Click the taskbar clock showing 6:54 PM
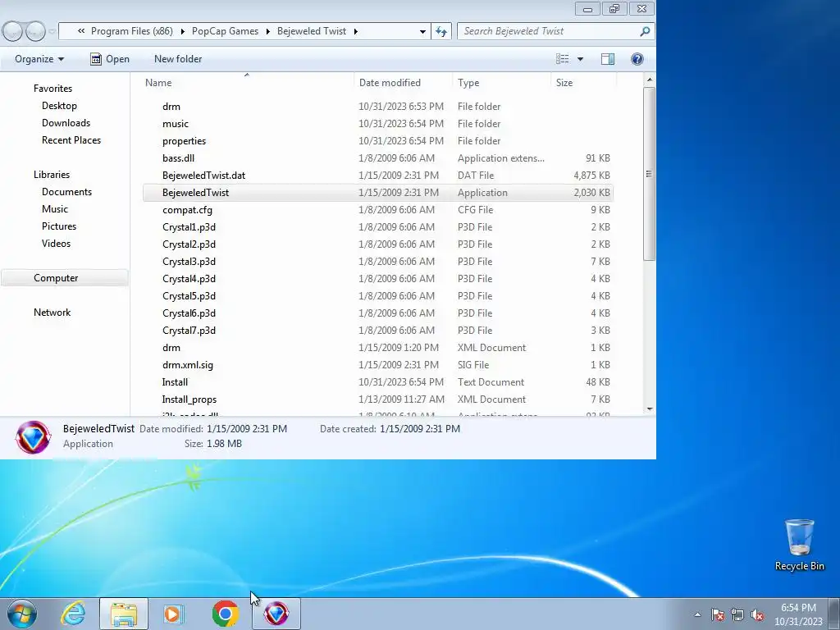This screenshot has width=840, height=630. click(798, 614)
